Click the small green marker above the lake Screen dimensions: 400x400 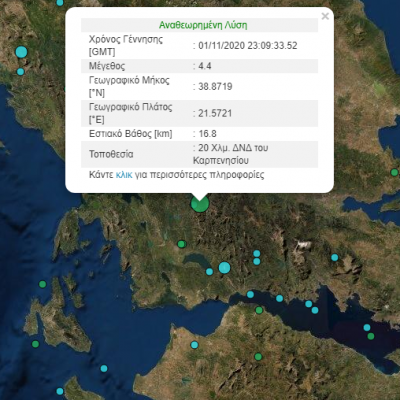point(181,244)
